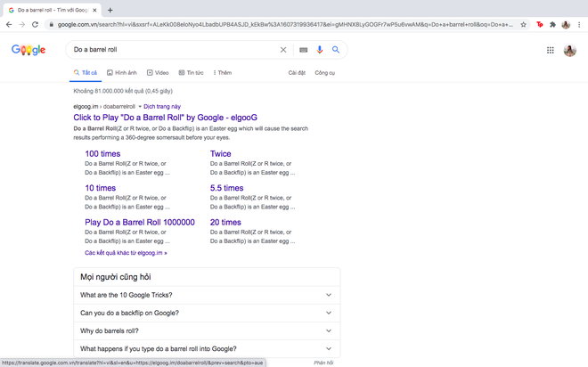Open 'Cài đặt' settings
The image size is (588, 367).
297,73
